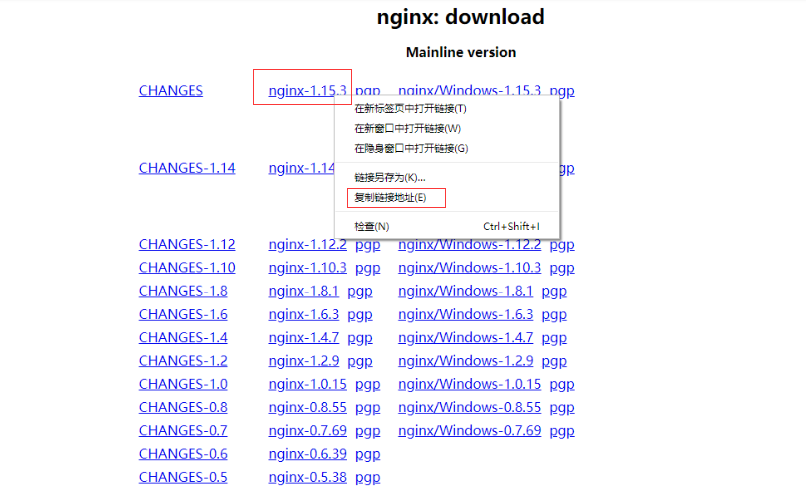This screenshot has height=501, width=806.
Task: Open pgp link next to nginx-1.12.2
Action: coord(368,245)
